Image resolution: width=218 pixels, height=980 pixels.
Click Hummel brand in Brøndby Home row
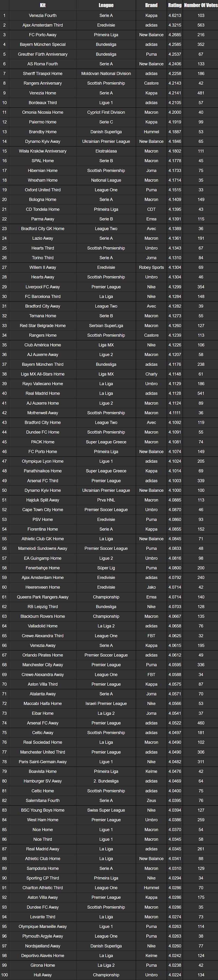[151, 132]
